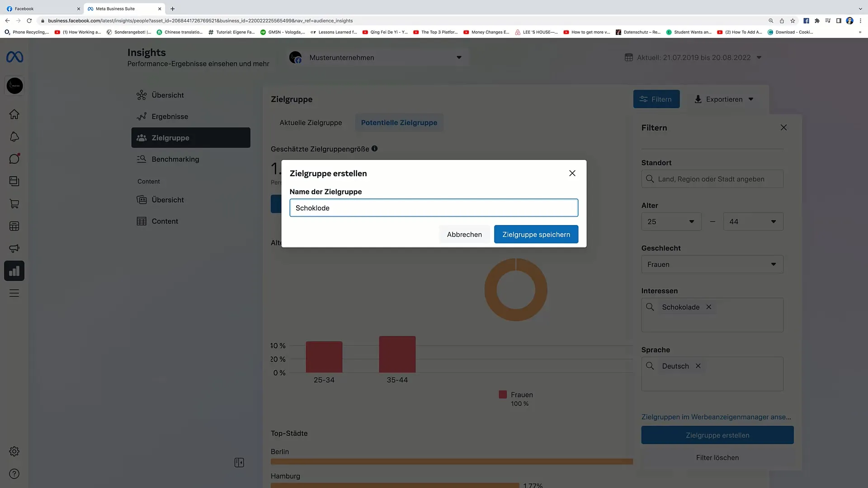
Task: Edit the Schoklode name input field
Action: (x=434, y=208)
